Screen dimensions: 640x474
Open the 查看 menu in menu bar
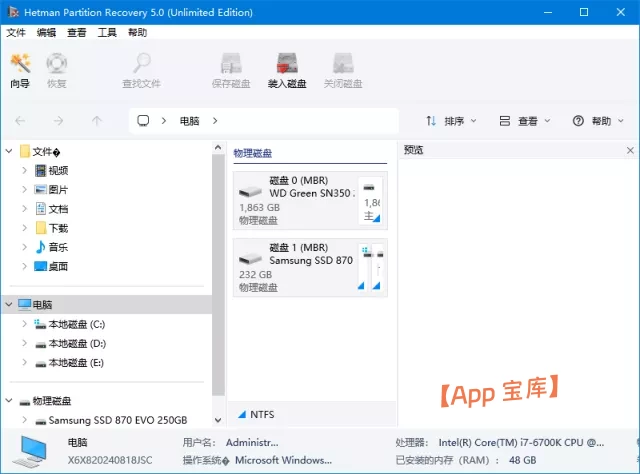point(77,33)
